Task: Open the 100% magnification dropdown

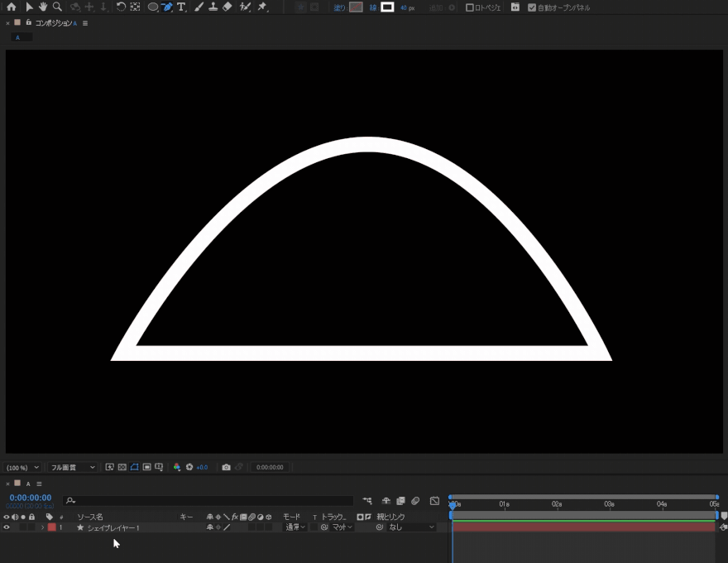Action: pyautogui.click(x=22, y=468)
